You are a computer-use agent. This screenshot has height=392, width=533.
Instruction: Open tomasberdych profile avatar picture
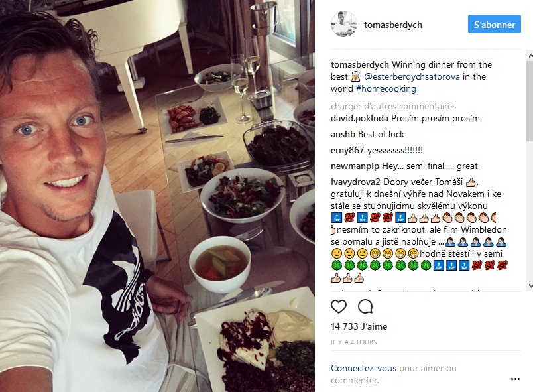click(344, 24)
